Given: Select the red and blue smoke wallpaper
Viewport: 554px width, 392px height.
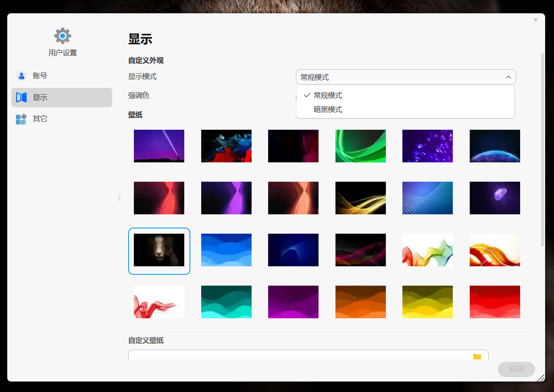Looking at the screenshot, I should [x=226, y=146].
